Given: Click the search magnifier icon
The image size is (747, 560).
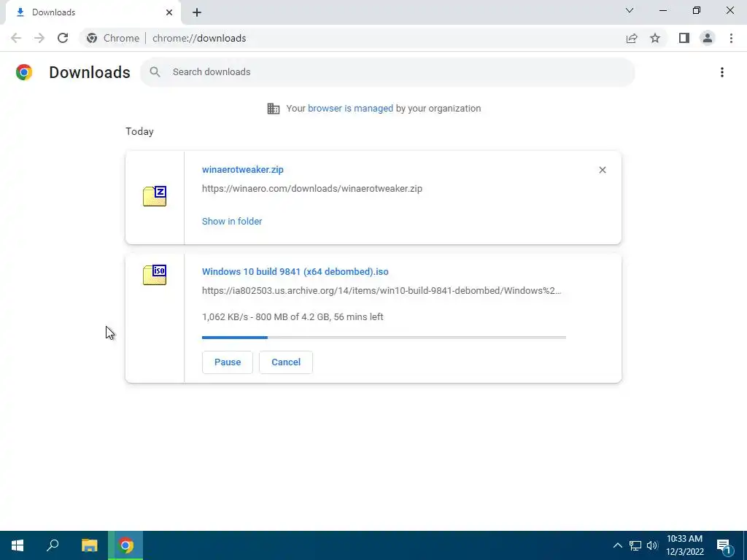Looking at the screenshot, I should [x=155, y=72].
